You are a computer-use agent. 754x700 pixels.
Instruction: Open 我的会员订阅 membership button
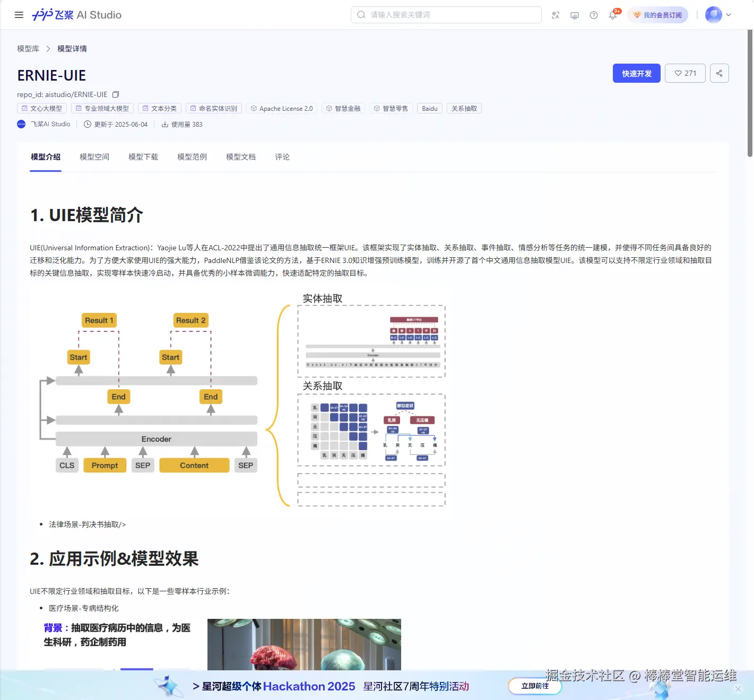[x=658, y=15]
